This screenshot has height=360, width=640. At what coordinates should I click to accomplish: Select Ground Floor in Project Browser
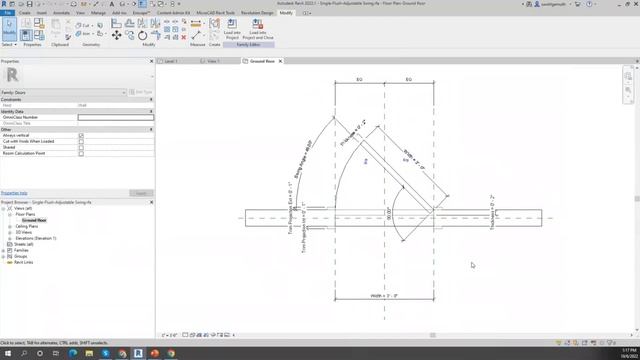pos(34,220)
